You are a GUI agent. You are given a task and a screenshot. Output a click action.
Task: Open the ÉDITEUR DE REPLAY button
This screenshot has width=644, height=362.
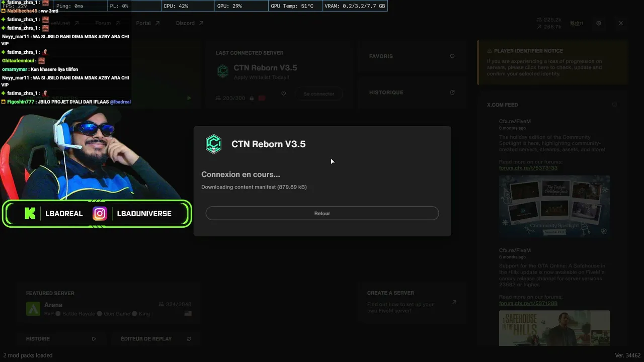coord(156,339)
